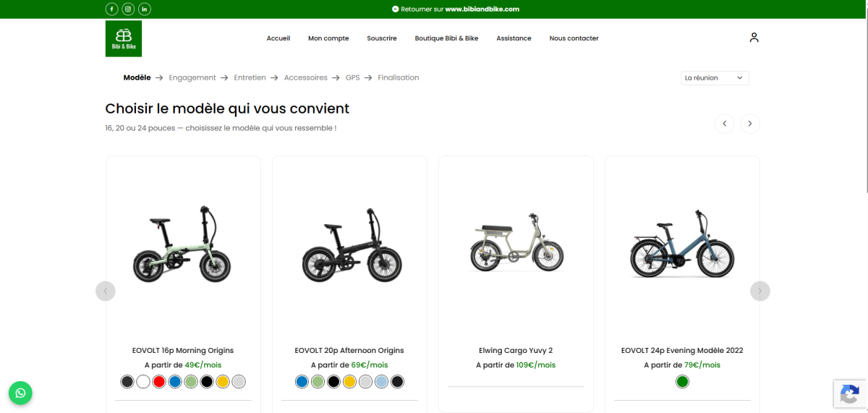868x413 pixels.
Task: Select the GPS step
Action: tap(352, 77)
